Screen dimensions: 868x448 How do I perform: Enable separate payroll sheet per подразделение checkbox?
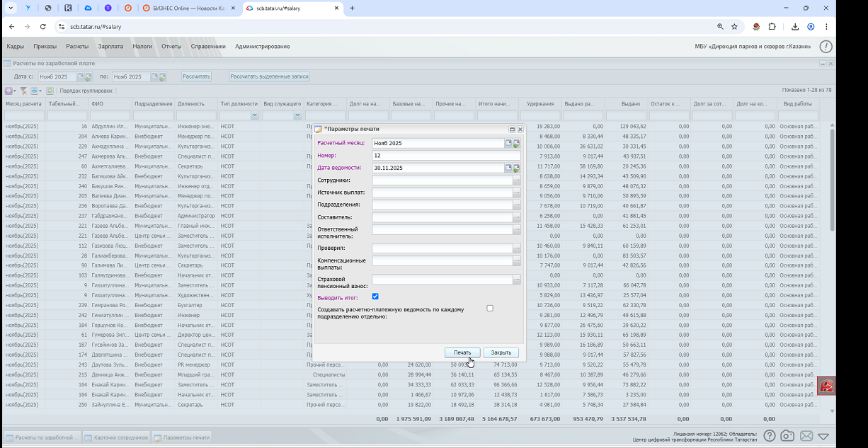pos(490,309)
